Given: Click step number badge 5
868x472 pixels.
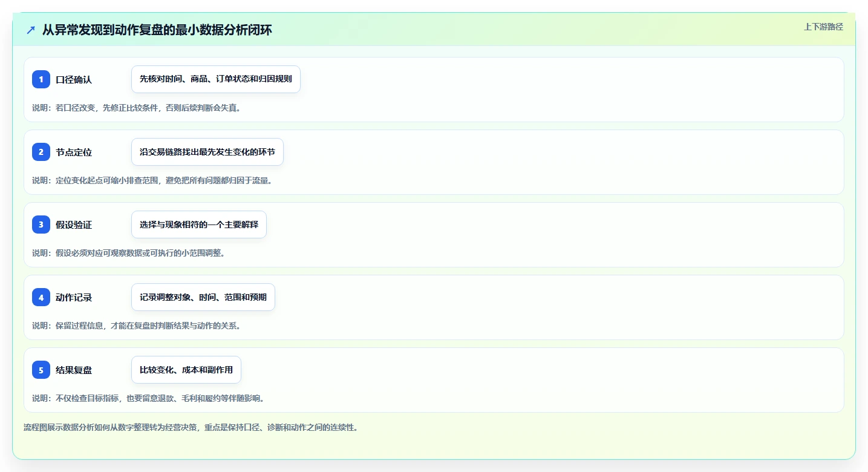Looking at the screenshot, I should 41,370.
